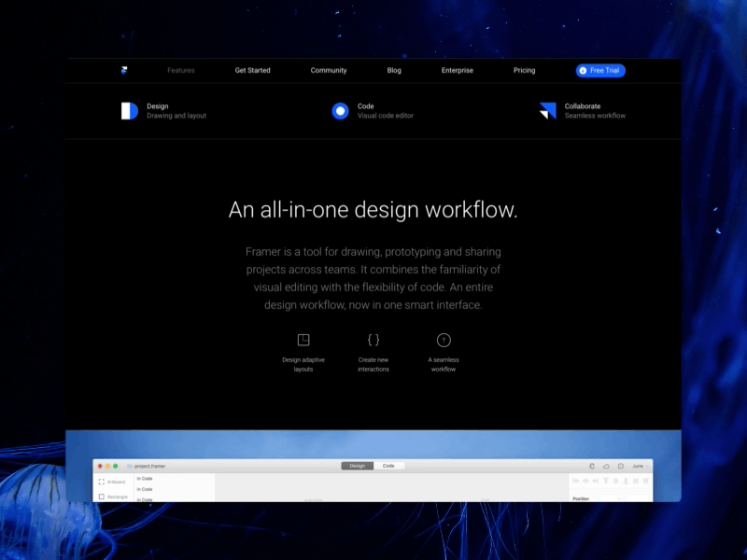The width and height of the screenshot is (747, 560).
Task: Click the comment icon in app toolbar
Action: (x=621, y=466)
